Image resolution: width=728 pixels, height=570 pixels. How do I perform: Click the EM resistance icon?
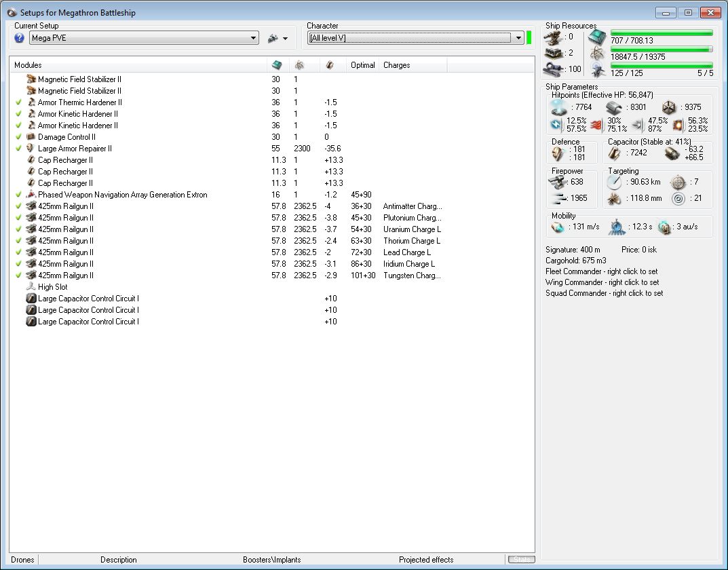pos(556,124)
